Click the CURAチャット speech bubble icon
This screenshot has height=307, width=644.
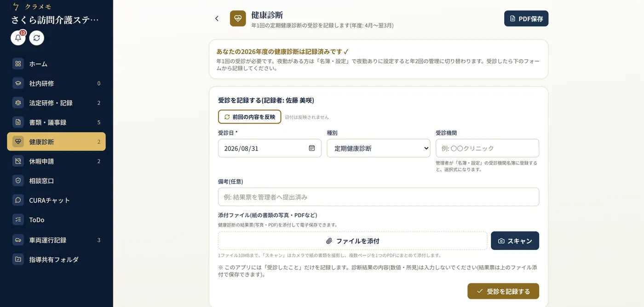coord(18,200)
